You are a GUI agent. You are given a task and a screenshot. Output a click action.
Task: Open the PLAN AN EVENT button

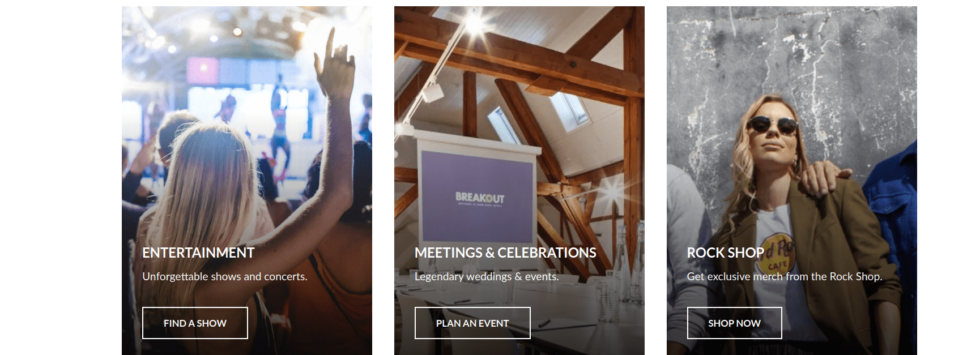tap(472, 323)
